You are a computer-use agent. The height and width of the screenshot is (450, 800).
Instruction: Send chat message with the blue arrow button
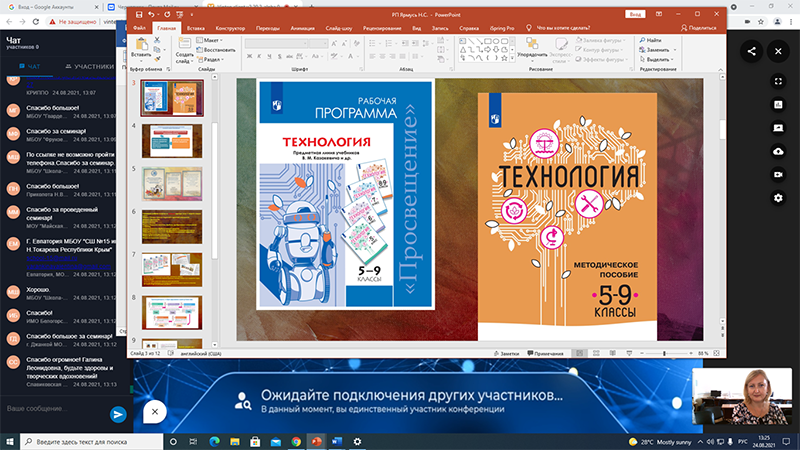[x=118, y=414]
